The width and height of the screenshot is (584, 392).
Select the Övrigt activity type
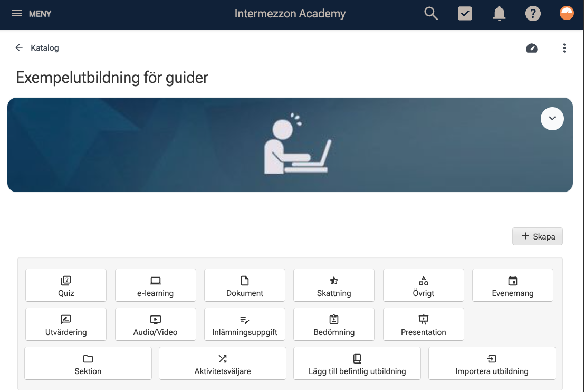[424, 285]
